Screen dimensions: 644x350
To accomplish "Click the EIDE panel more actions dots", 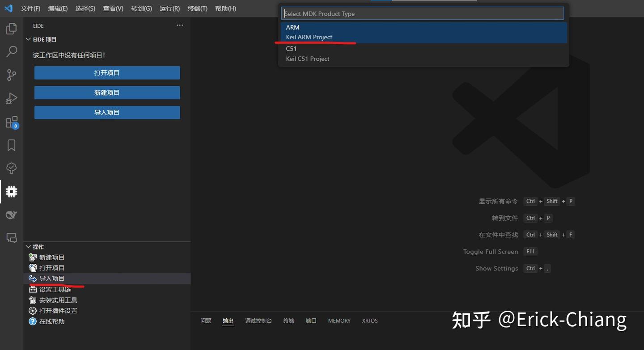I will coord(180,25).
